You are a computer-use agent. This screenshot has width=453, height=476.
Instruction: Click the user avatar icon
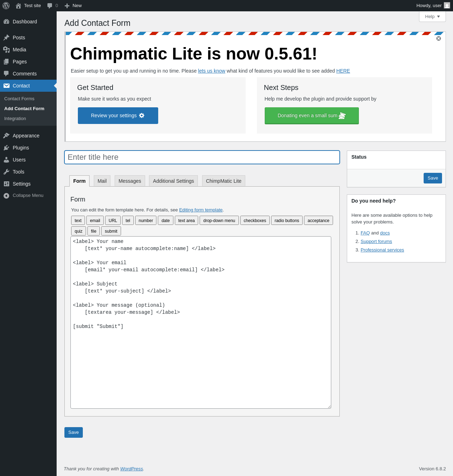[x=447, y=6]
